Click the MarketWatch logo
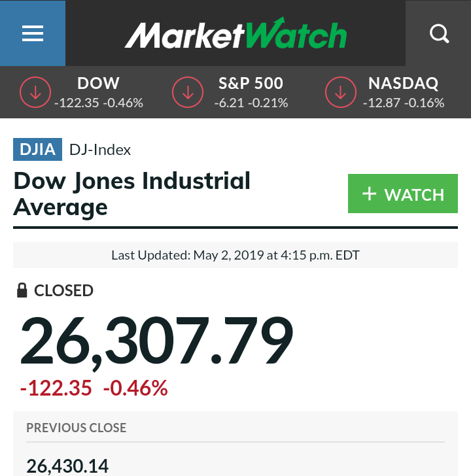The image size is (471, 476). pyautogui.click(x=235, y=34)
